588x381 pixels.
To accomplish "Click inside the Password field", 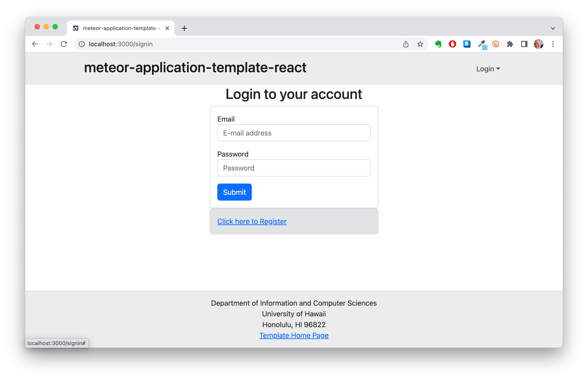I will (x=294, y=168).
